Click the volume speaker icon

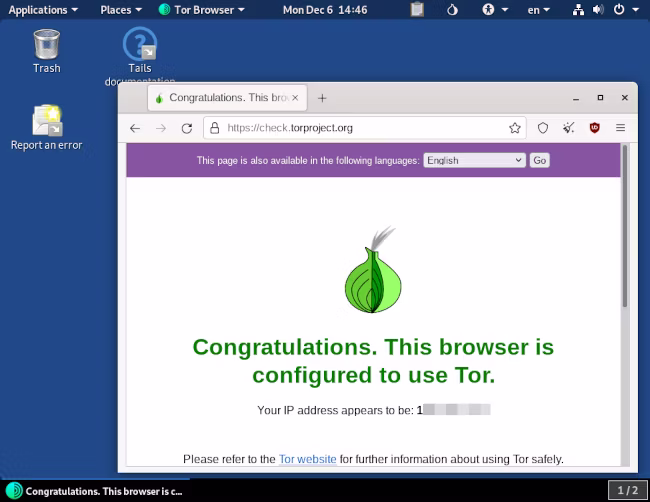[x=598, y=10]
